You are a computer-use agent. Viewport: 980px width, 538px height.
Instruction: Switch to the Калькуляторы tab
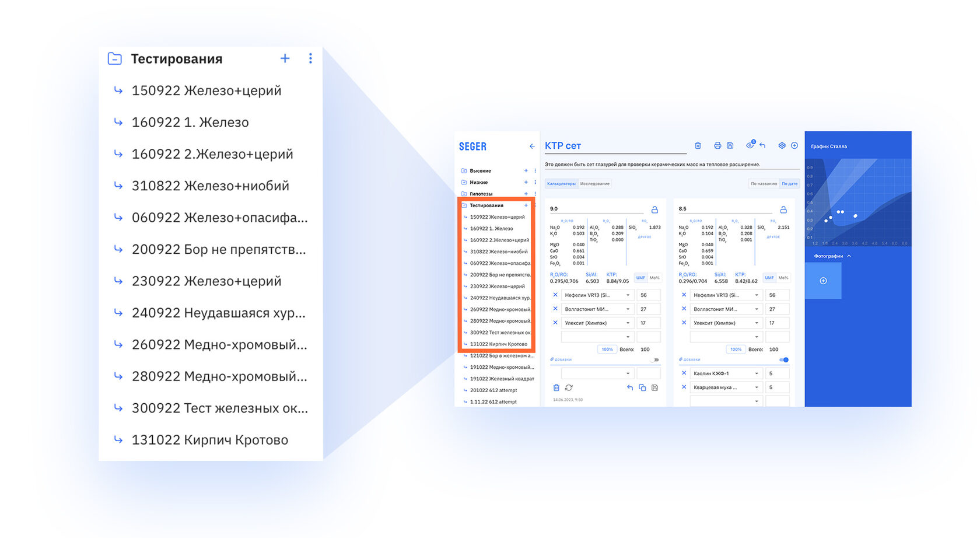coord(561,184)
